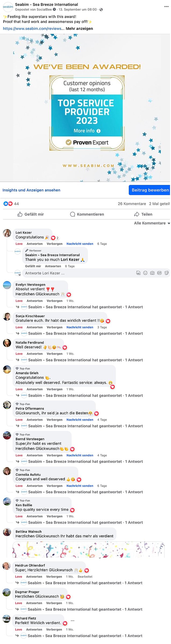171x644 pixels.
Task: Expand Seabim's reply under Evelyn Versteegen's comment
Action: coord(85,307)
